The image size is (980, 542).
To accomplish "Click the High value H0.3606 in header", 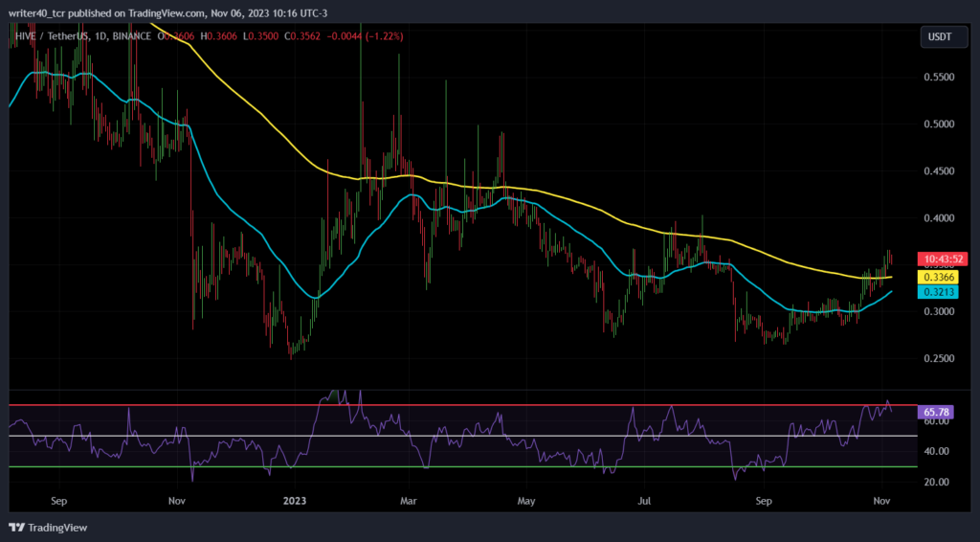I will [x=219, y=36].
